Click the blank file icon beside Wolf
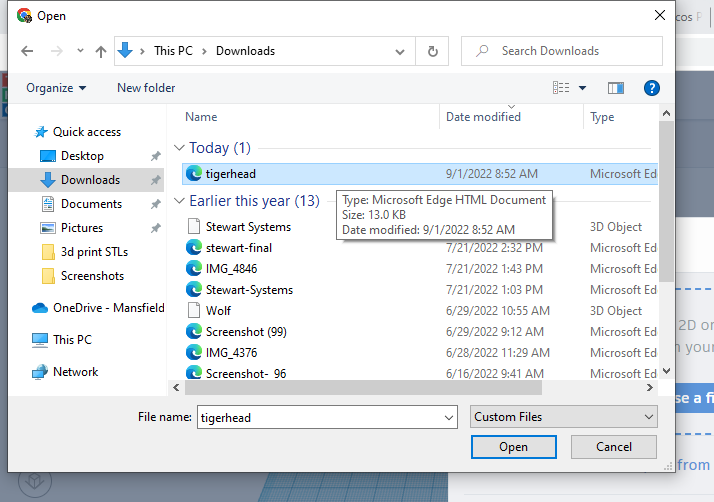Viewport: 714px width, 502px height. tap(194, 310)
